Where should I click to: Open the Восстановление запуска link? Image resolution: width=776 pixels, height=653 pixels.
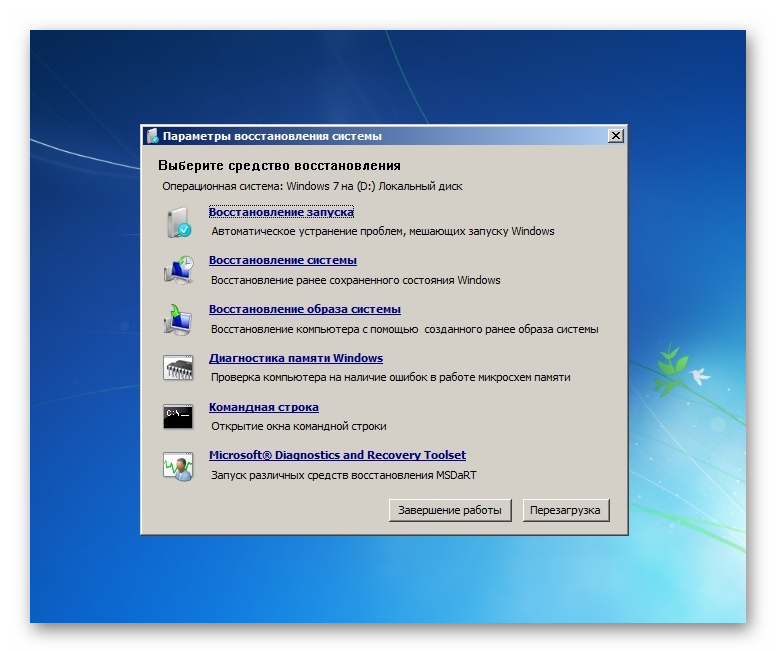point(281,212)
